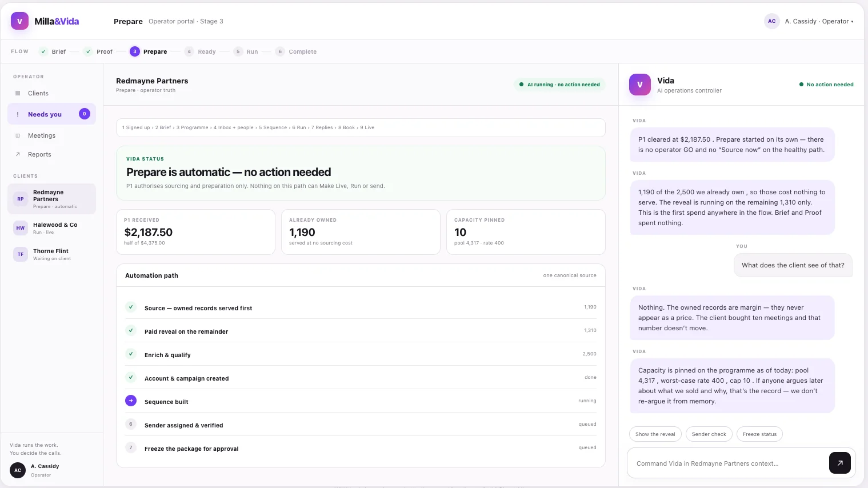The height and width of the screenshot is (488, 868).
Task: Click the Freeze the package step 7 icon
Action: tap(131, 447)
